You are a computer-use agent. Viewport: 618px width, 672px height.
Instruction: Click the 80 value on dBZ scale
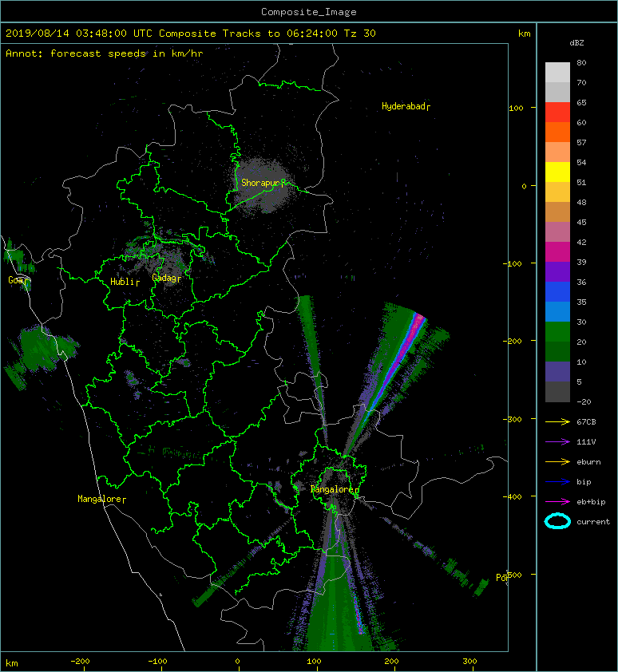tap(581, 62)
